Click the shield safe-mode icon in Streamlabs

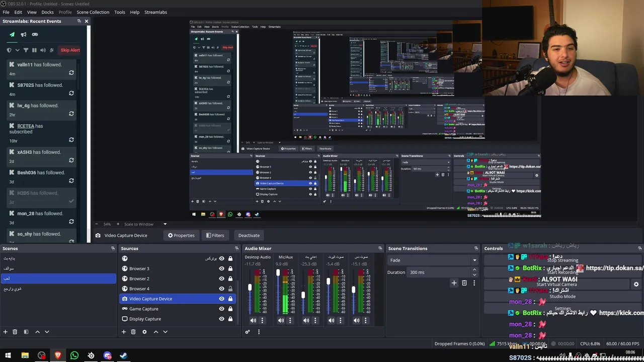(x=9, y=50)
